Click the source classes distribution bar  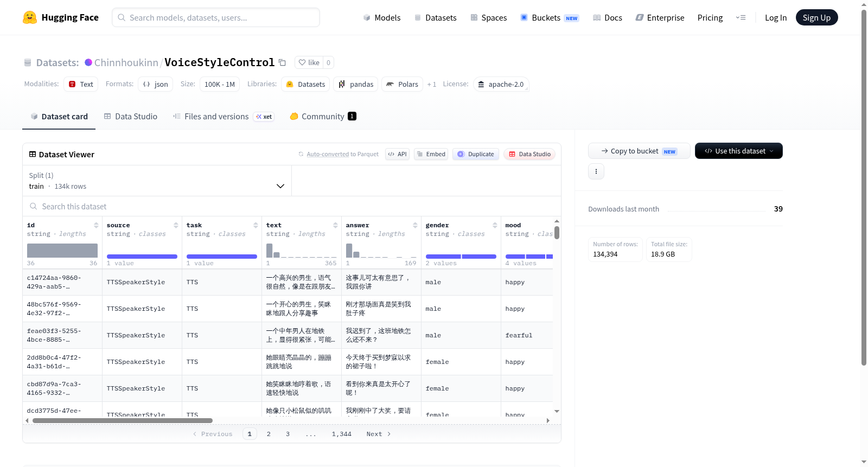pos(142,257)
